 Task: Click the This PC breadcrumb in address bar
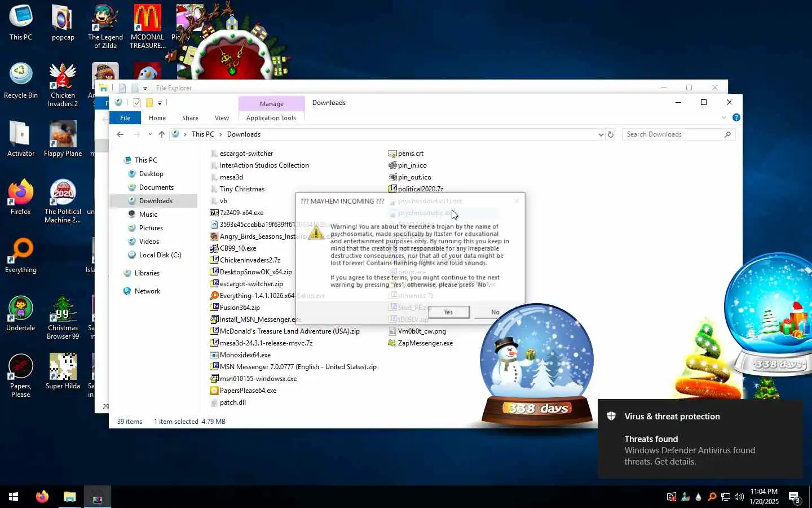click(x=202, y=134)
